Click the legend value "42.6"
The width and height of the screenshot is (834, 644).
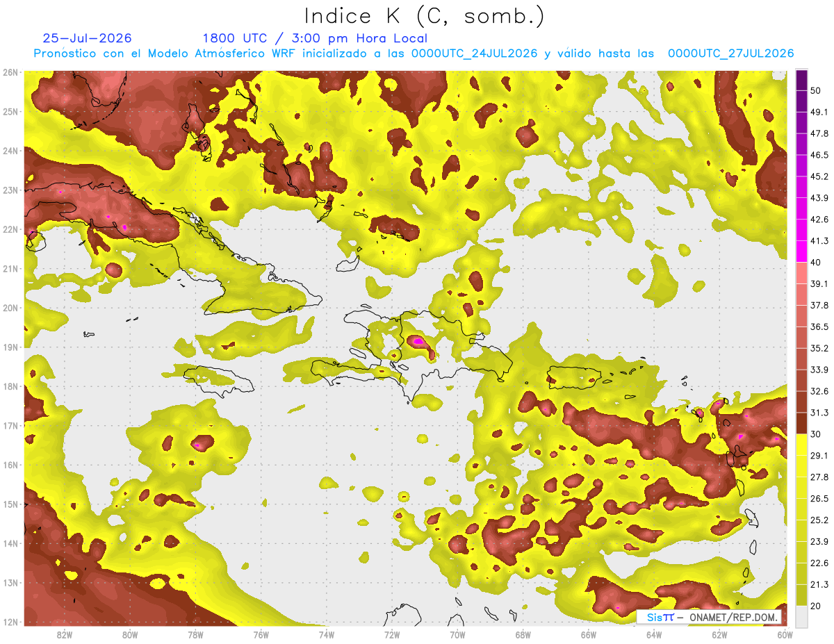click(x=819, y=220)
